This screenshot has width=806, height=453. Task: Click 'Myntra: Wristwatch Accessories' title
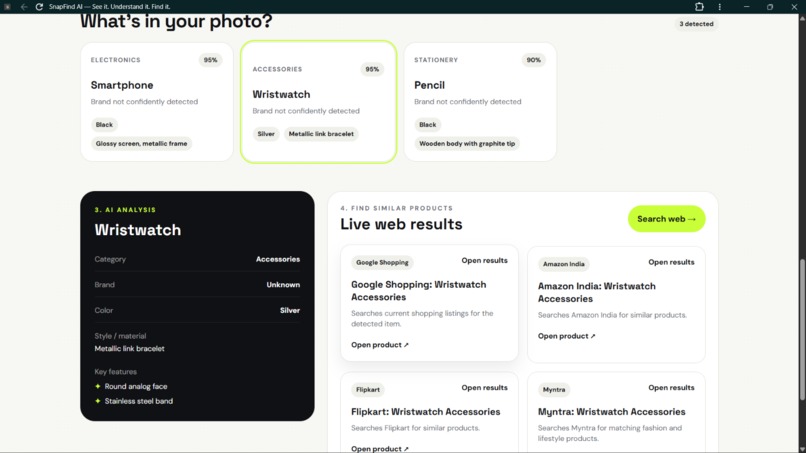(611, 412)
